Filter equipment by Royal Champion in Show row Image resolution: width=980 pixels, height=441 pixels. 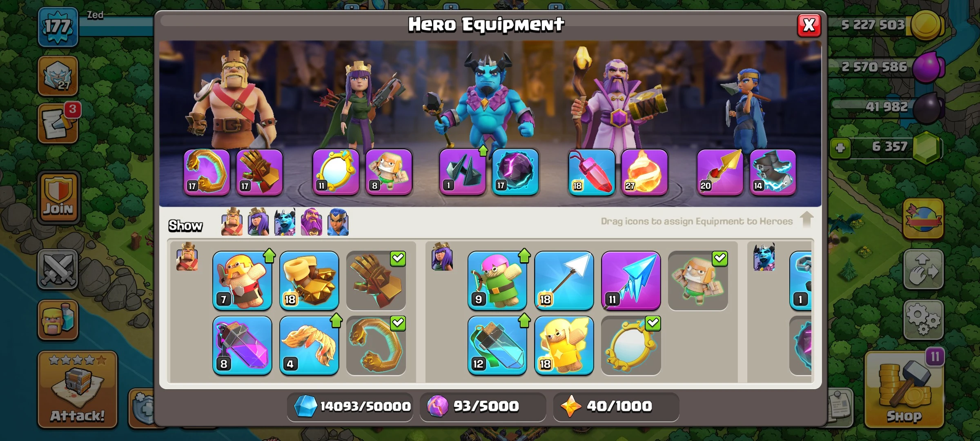point(338,222)
